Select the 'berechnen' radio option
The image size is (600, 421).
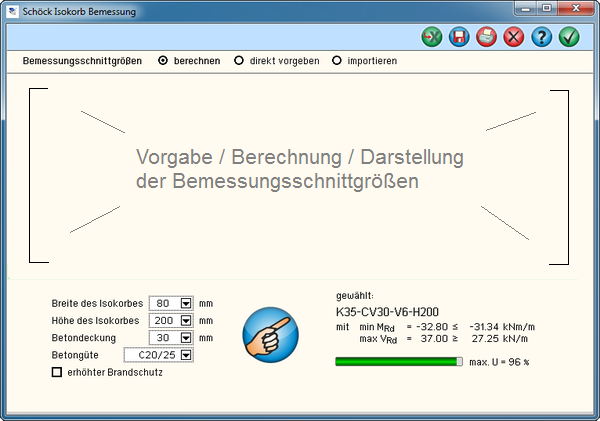pos(164,61)
